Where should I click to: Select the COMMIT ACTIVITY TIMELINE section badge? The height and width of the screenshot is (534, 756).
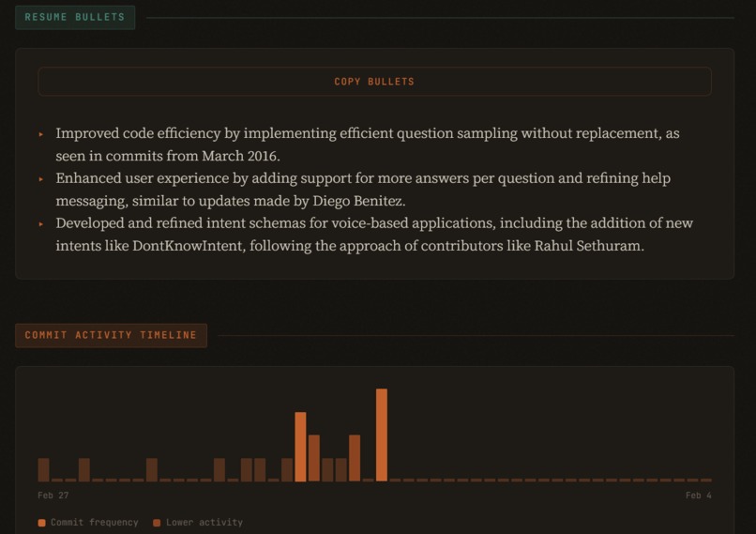[x=111, y=335]
